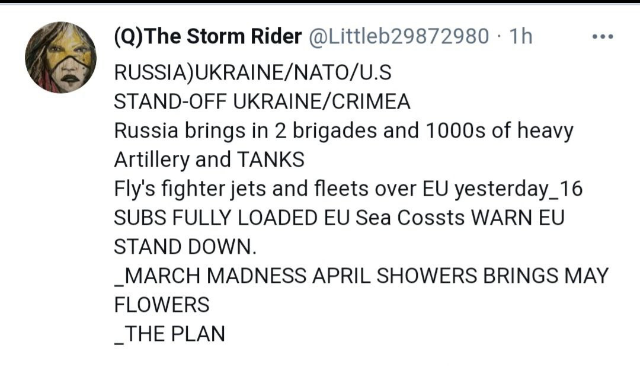640x366 pixels.
Task: Click the word Artillery in the tweet
Action: coord(151,160)
